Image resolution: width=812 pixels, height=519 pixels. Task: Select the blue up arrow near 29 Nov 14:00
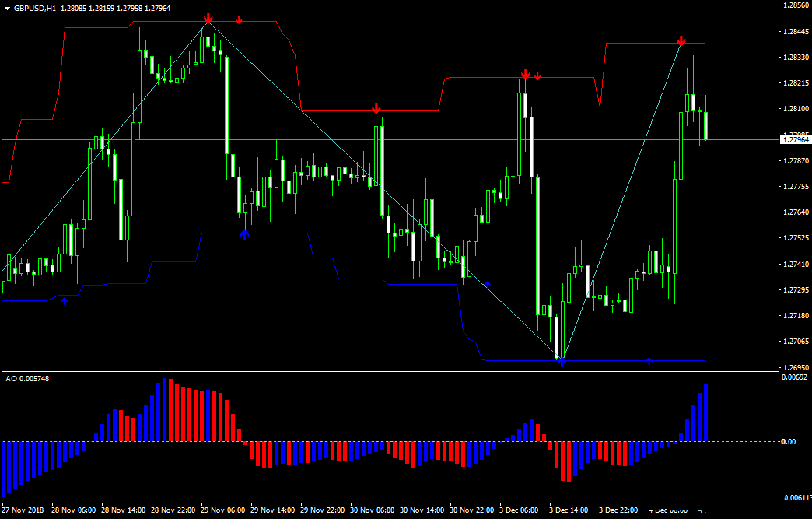245,233
